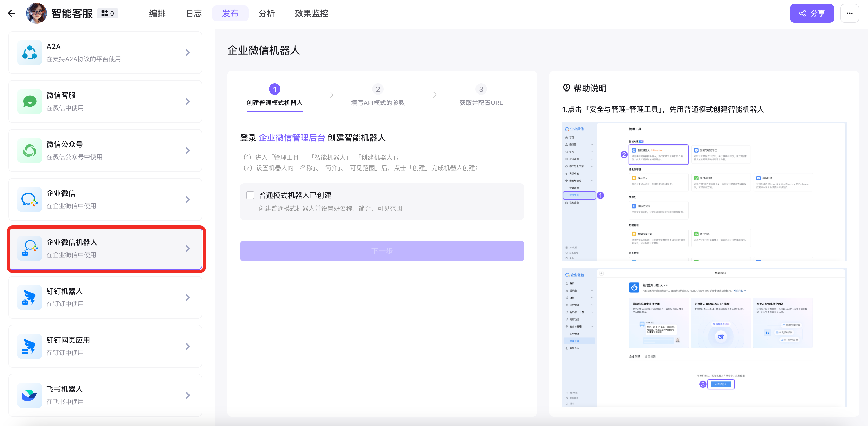Expand the A2A channel chevron
This screenshot has height=426, width=868.
pos(188,53)
